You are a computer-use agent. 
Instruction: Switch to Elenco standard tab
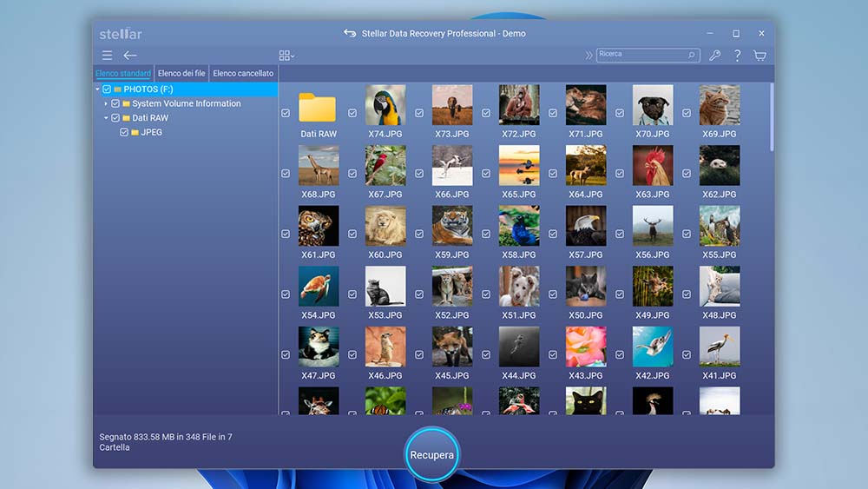123,73
